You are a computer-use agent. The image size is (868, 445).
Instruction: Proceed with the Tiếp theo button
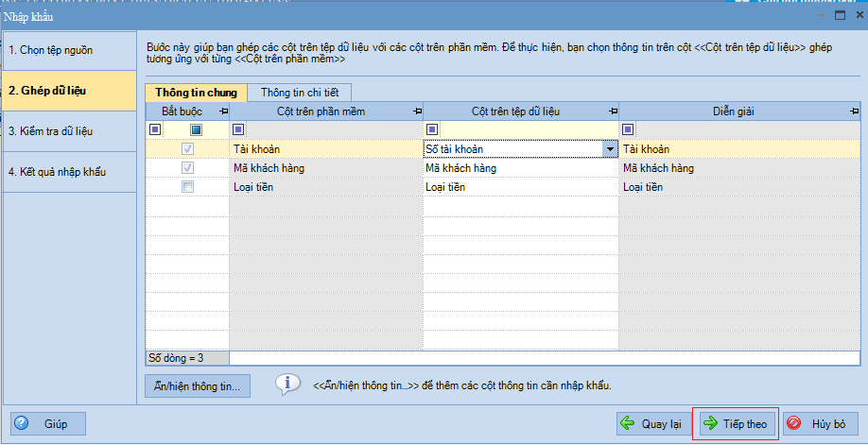pos(736,424)
